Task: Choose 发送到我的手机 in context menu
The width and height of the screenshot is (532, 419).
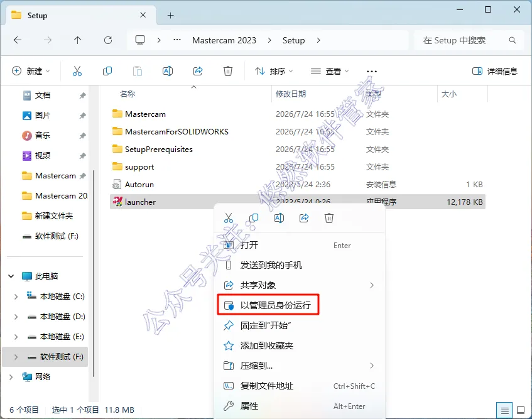Action: pos(300,265)
